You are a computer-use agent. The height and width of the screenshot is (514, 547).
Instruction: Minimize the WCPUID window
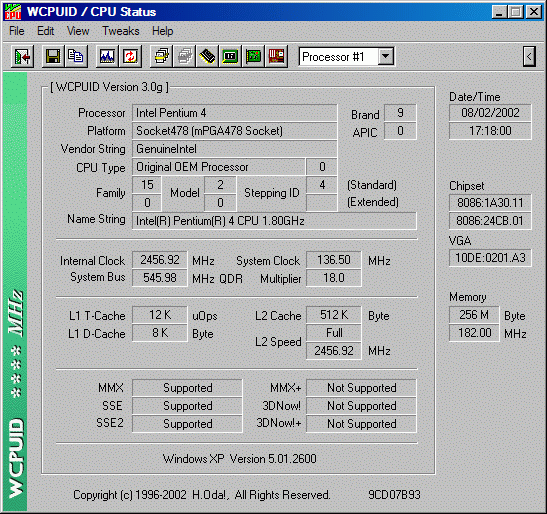tap(499, 12)
